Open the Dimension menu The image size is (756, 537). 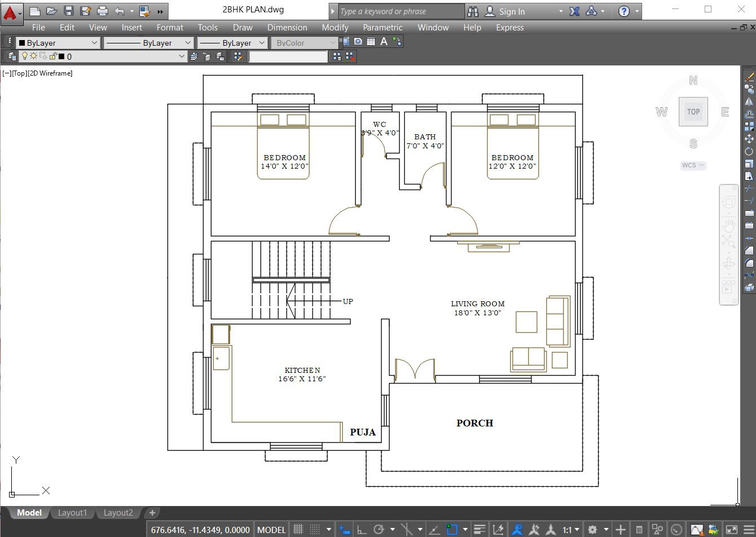pyautogui.click(x=287, y=27)
